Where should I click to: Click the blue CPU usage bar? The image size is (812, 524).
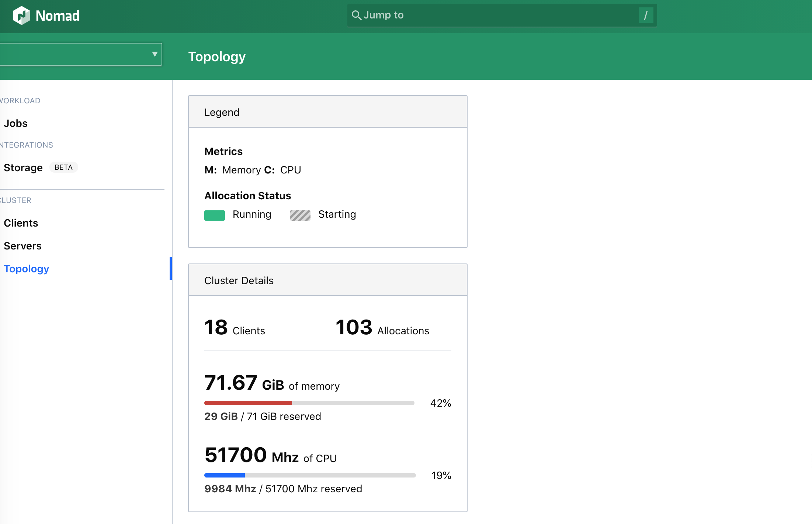click(x=225, y=475)
